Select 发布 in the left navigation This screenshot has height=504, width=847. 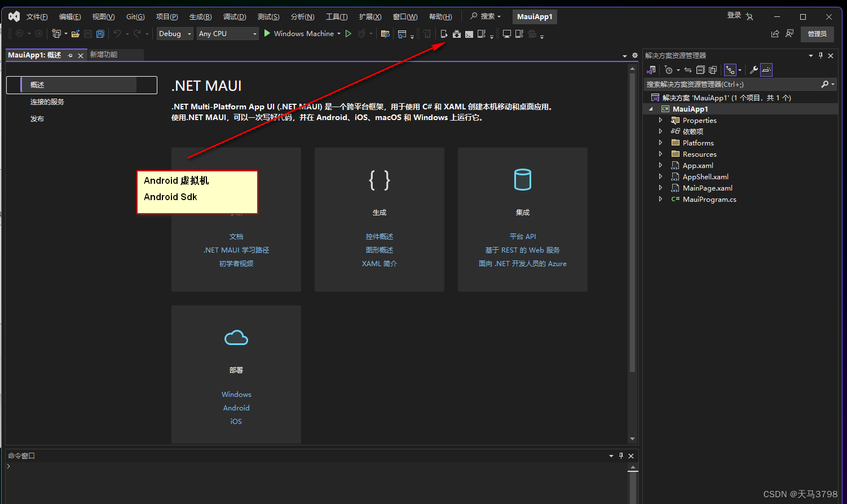(37, 119)
